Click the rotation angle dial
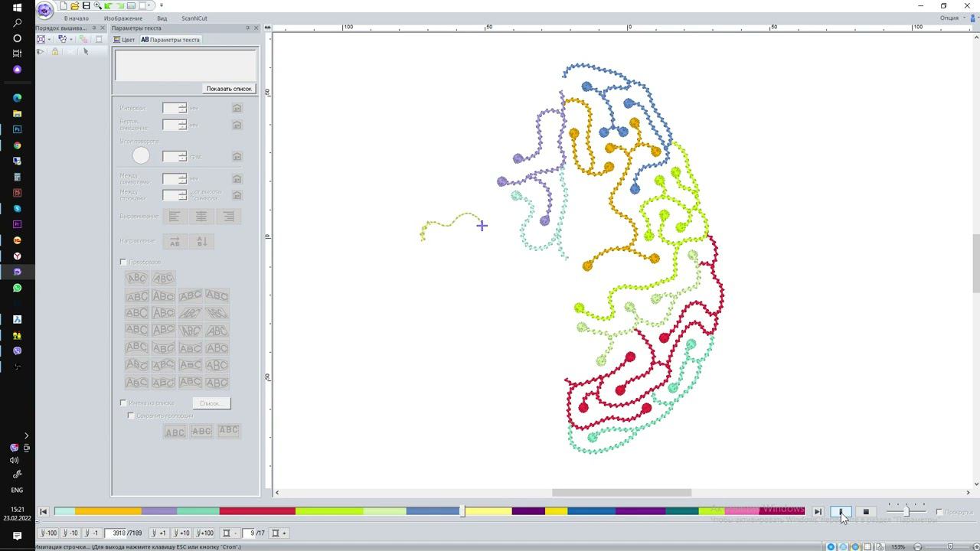The height and width of the screenshot is (551, 980). click(141, 156)
